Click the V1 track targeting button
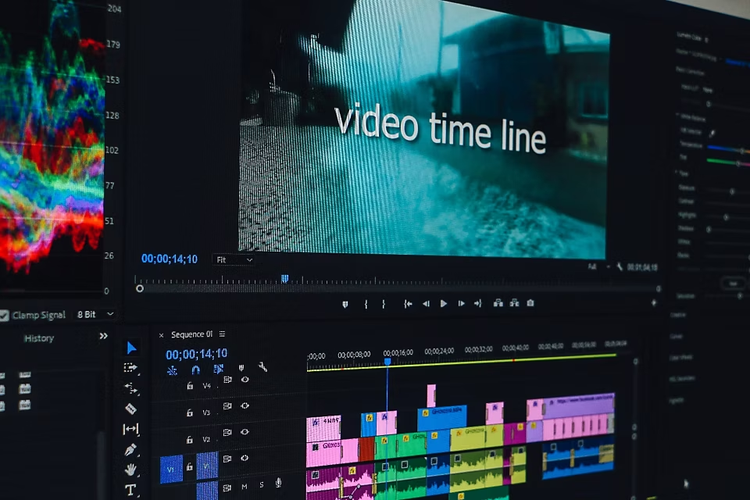This screenshot has height=500, width=750. coord(207,466)
